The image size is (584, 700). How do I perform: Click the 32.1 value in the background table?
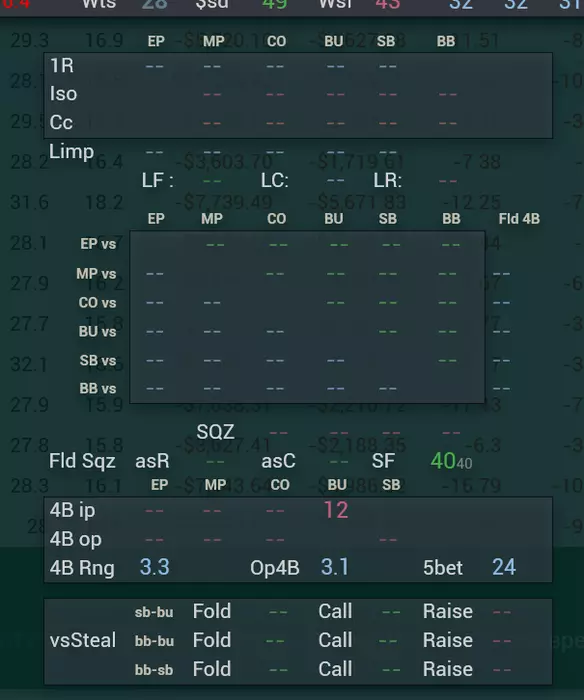point(29,365)
